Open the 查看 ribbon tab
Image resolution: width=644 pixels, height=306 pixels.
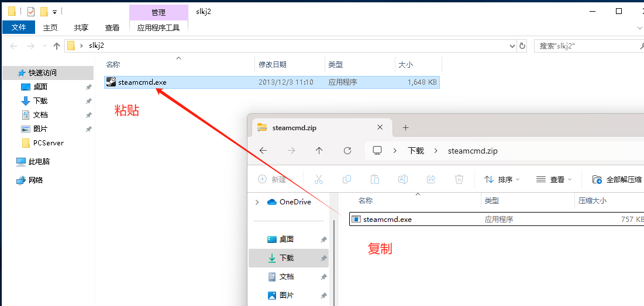(112, 27)
